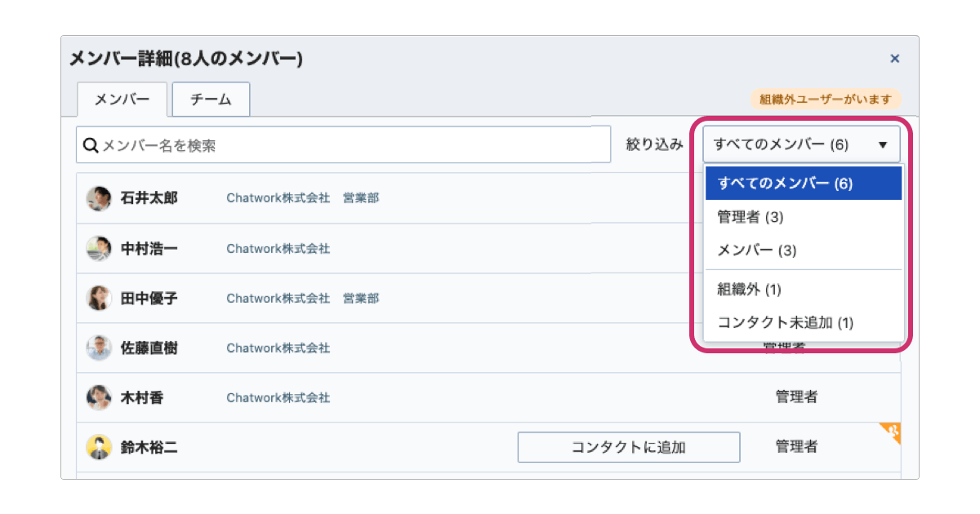Select the メンバー tab
The image size is (980, 514).
pyautogui.click(x=122, y=100)
